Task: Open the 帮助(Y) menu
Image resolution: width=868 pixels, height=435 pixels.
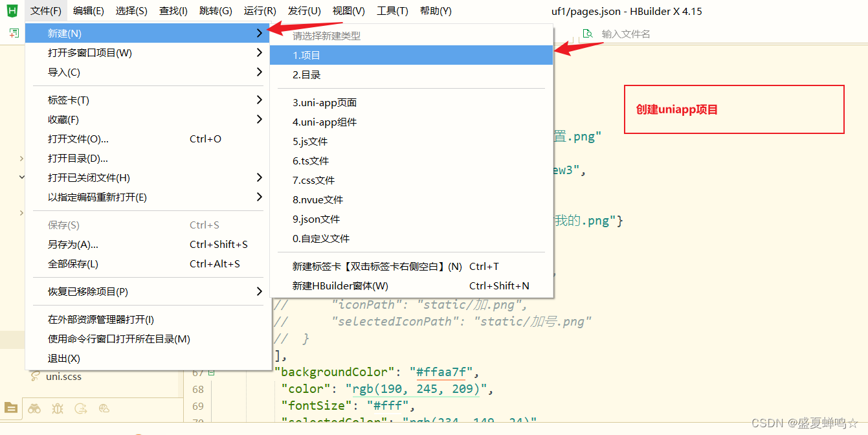Action: [436, 11]
